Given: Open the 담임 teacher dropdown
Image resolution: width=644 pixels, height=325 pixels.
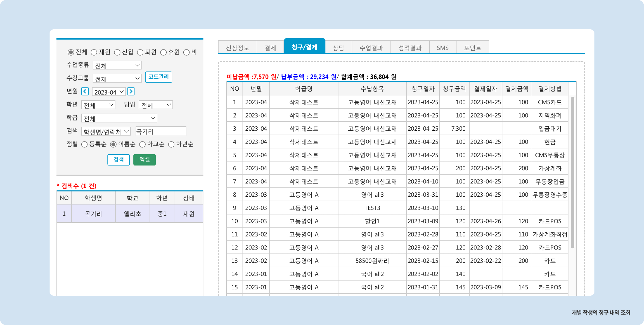Looking at the screenshot, I should (156, 105).
